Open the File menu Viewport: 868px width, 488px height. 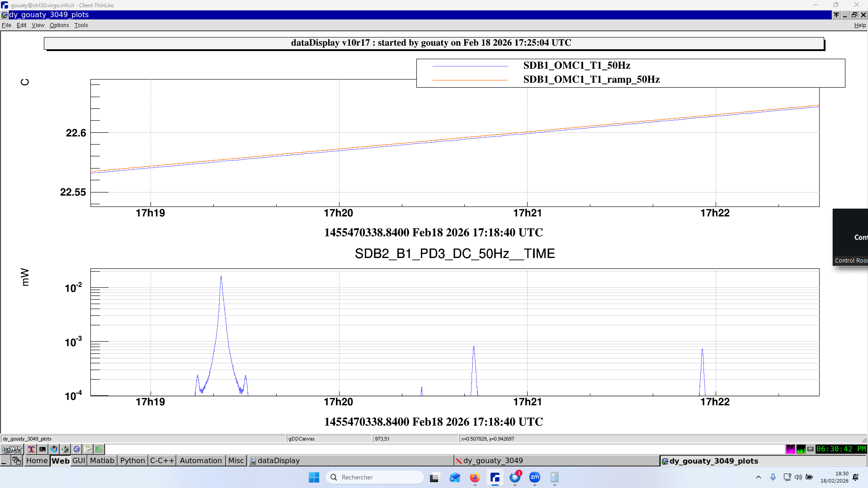point(6,25)
